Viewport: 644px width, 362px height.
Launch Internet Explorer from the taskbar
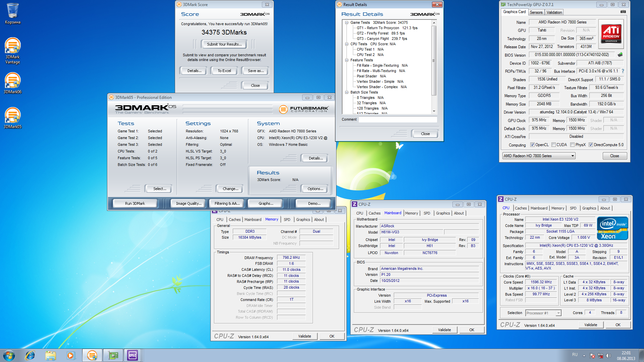(x=30, y=355)
